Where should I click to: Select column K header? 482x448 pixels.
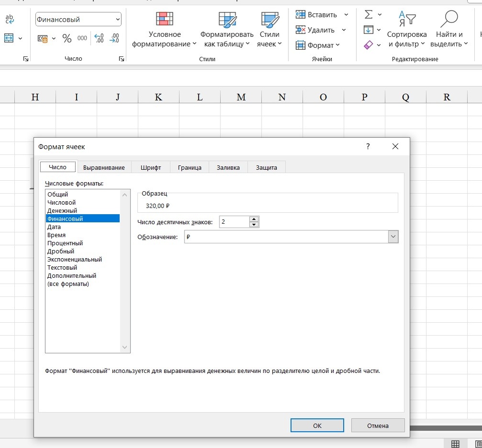click(x=158, y=97)
